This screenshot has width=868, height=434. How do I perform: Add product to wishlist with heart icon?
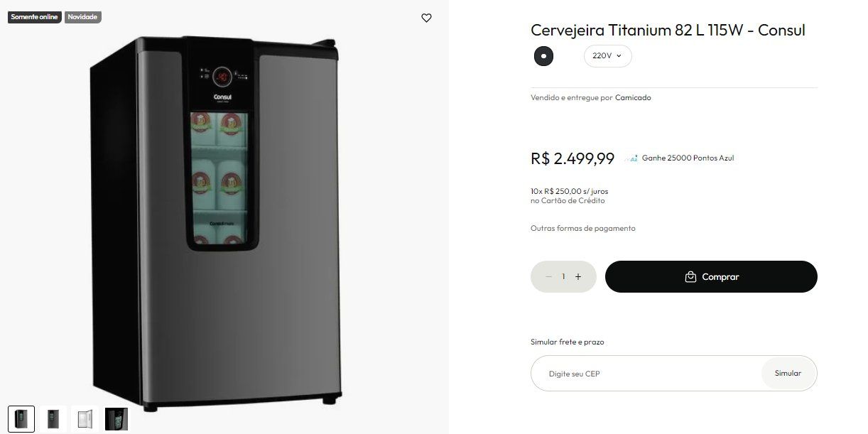426,18
